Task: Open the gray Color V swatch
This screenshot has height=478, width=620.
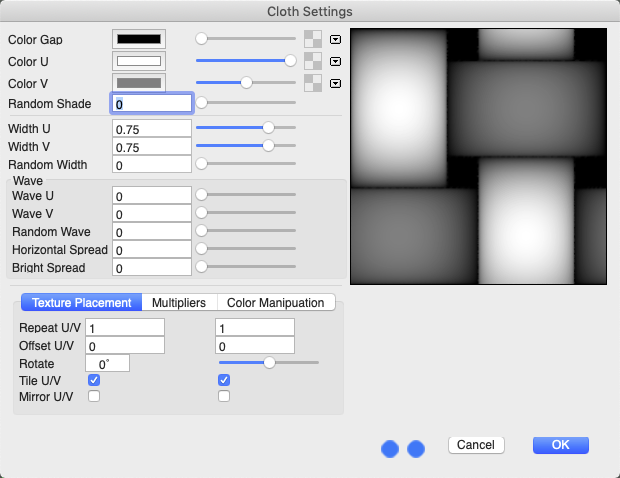Action: [x=139, y=83]
